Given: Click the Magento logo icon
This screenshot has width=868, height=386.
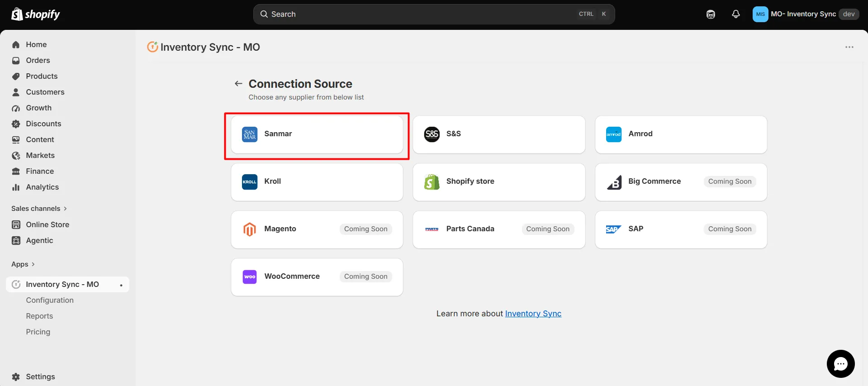Looking at the screenshot, I should [x=250, y=229].
